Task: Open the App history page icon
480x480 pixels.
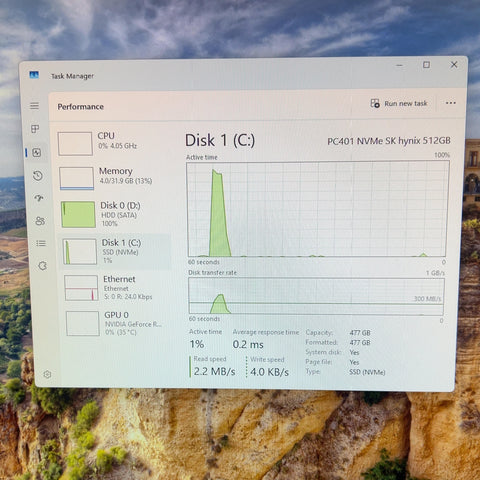Action: [38, 176]
